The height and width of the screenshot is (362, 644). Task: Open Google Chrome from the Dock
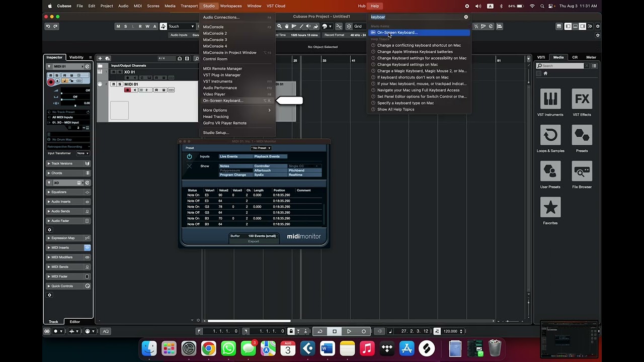pos(208,348)
